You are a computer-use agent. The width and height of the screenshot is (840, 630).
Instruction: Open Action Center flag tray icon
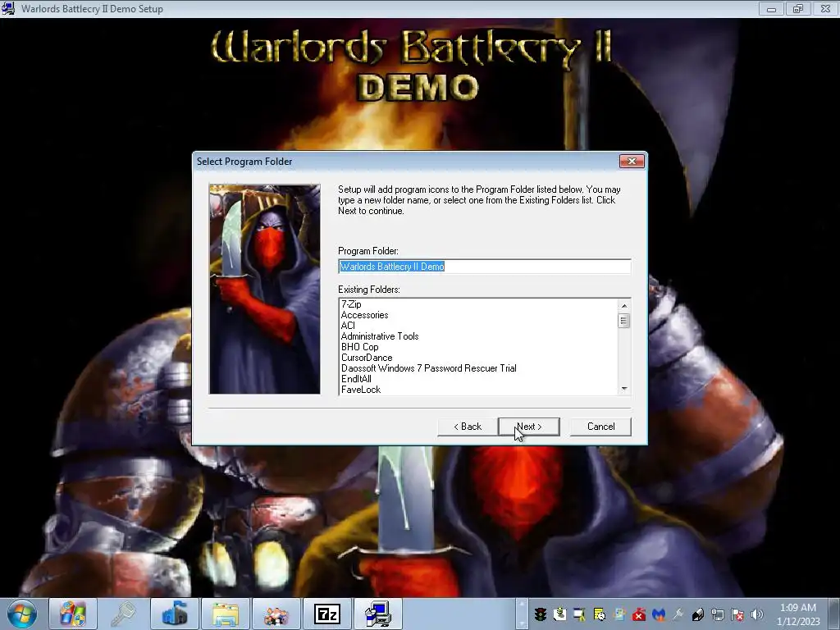tap(737, 614)
